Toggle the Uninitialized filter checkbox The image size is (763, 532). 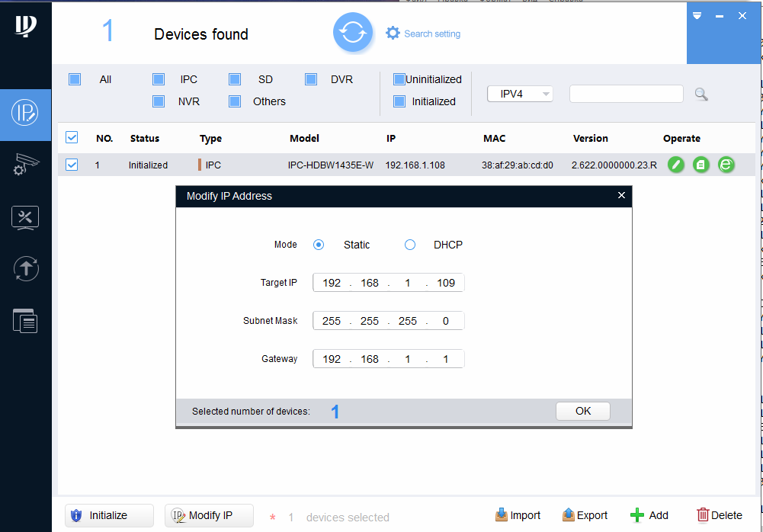[399, 79]
